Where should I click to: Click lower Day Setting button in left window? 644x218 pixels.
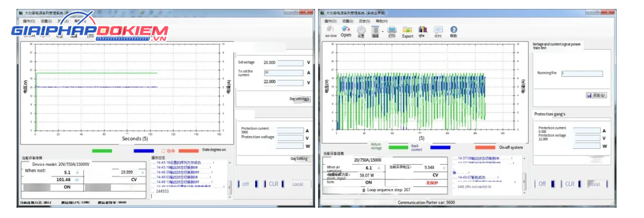point(299,159)
